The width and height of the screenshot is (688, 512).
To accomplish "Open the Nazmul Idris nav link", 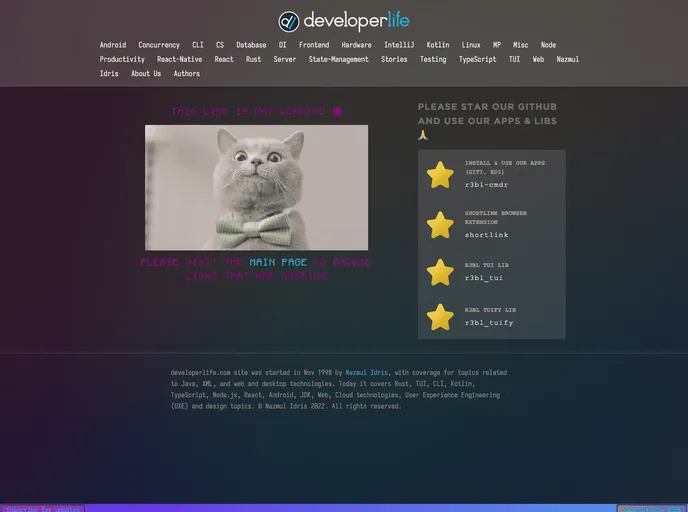I will pos(567,59).
